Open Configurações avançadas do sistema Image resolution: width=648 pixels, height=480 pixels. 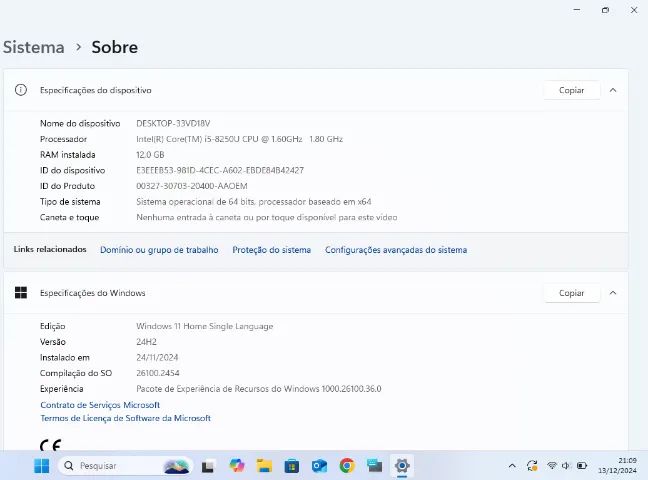point(396,250)
